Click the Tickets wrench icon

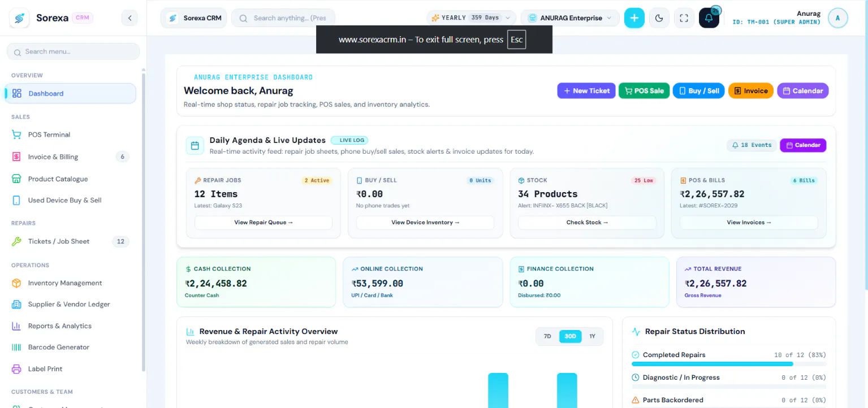(x=17, y=241)
